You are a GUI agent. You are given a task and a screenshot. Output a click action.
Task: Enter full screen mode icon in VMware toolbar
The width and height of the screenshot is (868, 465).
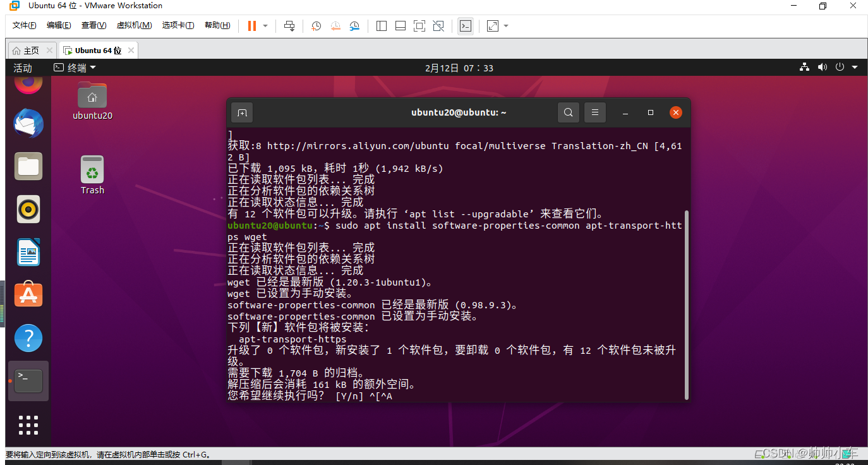tap(419, 26)
